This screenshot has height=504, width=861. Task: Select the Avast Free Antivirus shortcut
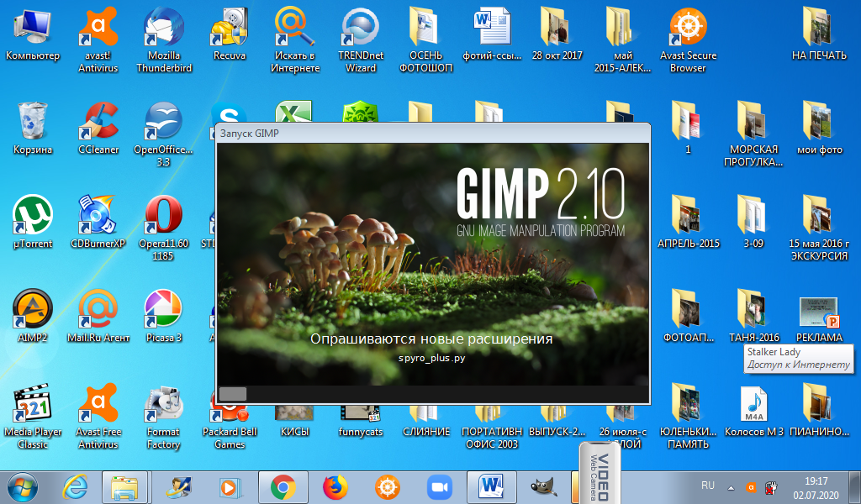[98, 417]
